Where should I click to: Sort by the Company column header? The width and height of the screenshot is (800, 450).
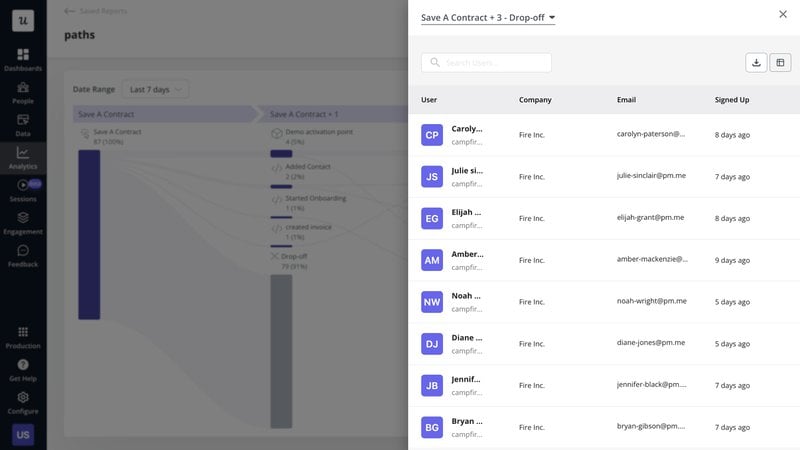coord(535,99)
